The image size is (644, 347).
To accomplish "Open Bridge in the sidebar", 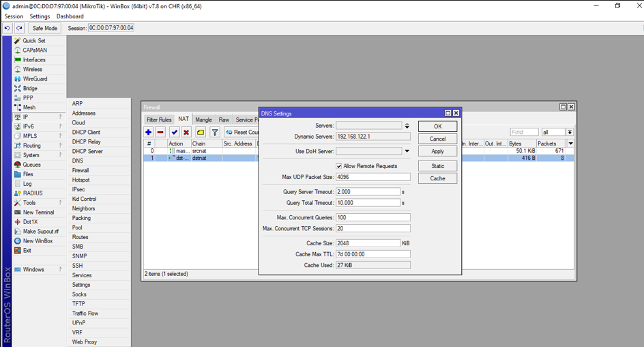I will tap(30, 88).
